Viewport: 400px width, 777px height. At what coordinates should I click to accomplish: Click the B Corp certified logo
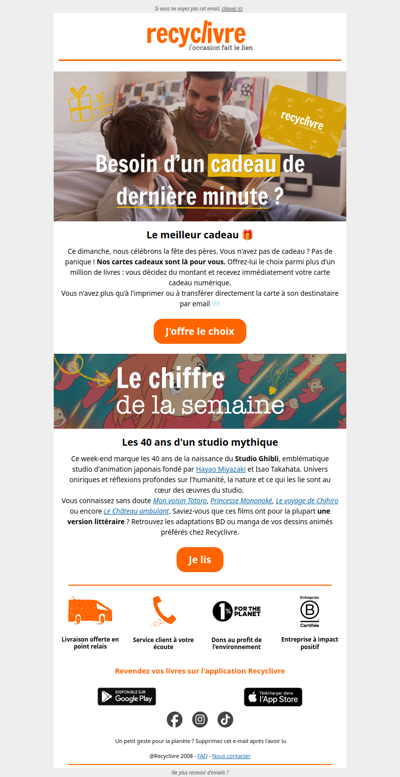pos(309,611)
